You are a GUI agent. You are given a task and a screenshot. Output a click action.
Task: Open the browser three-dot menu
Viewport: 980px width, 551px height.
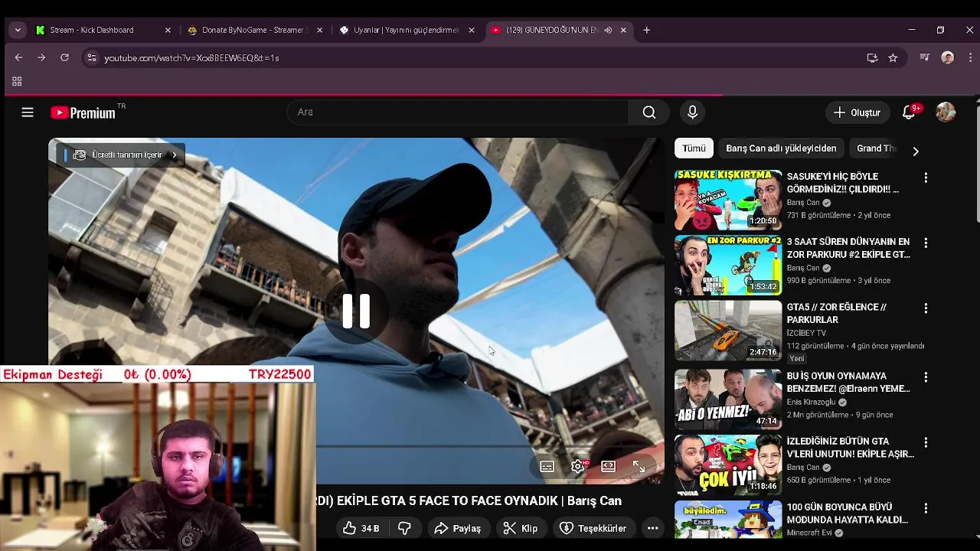pyautogui.click(x=970, y=57)
